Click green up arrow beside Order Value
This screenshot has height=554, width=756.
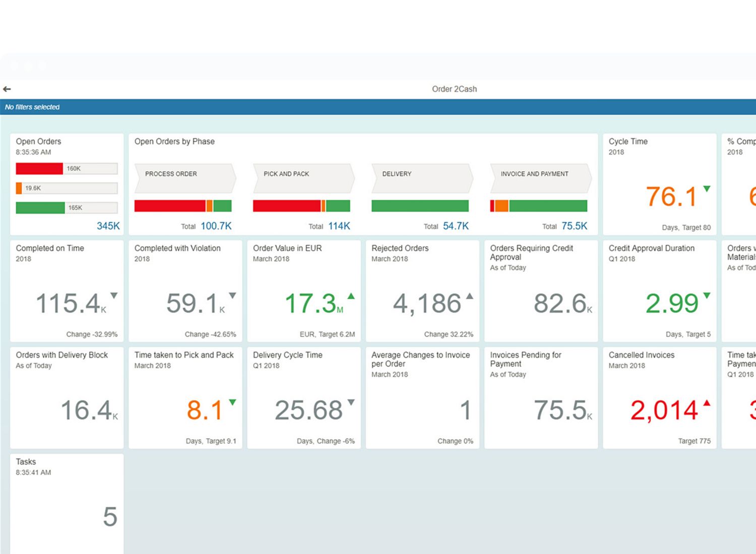tap(351, 296)
